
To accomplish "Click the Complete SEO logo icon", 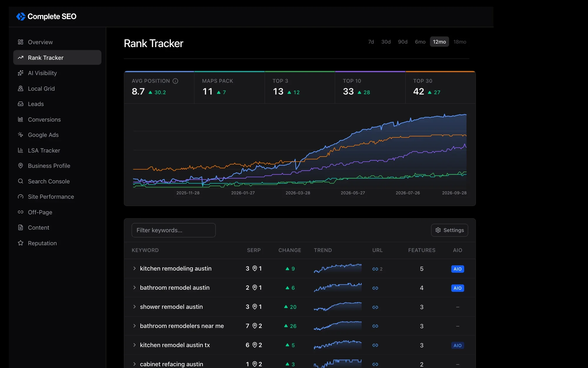I will [x=21, y=16].
